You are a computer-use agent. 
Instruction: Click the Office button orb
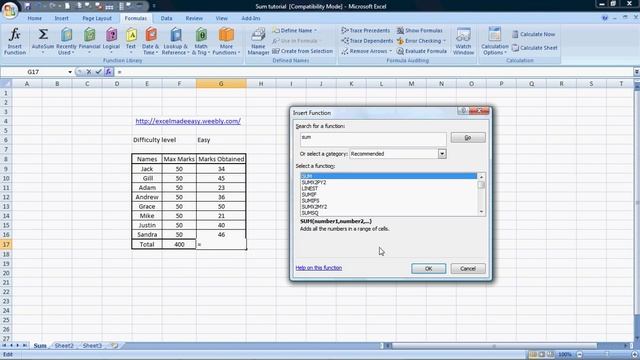pyautogui.click(x=10, y=10)
